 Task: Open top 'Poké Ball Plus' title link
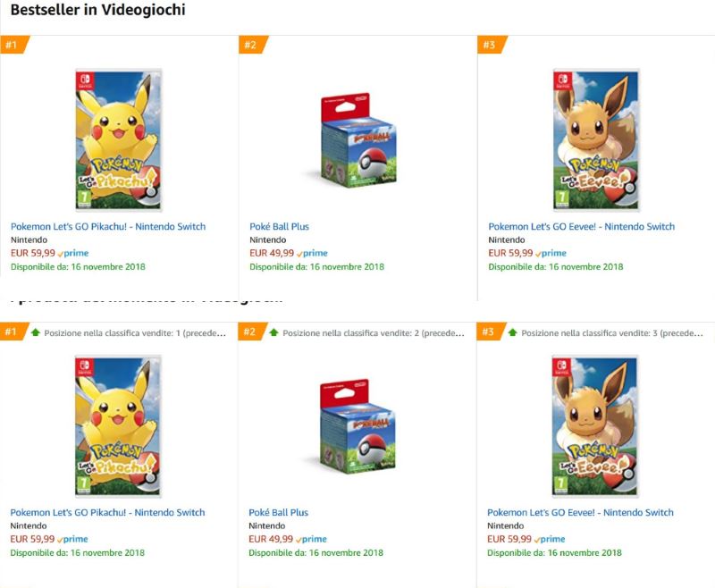[279, 227]
